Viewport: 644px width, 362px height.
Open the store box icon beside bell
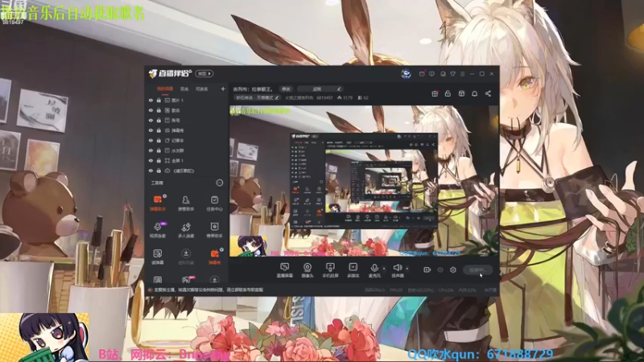click(461, 93)
